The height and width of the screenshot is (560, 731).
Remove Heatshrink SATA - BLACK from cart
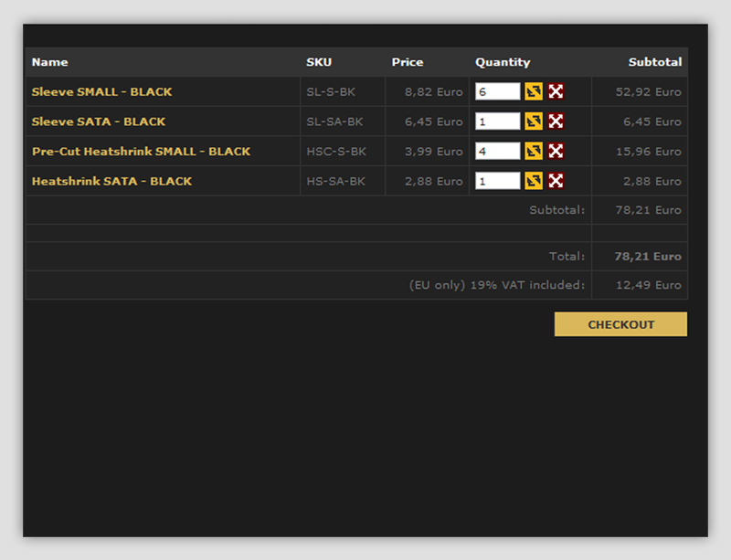(556, 181)
